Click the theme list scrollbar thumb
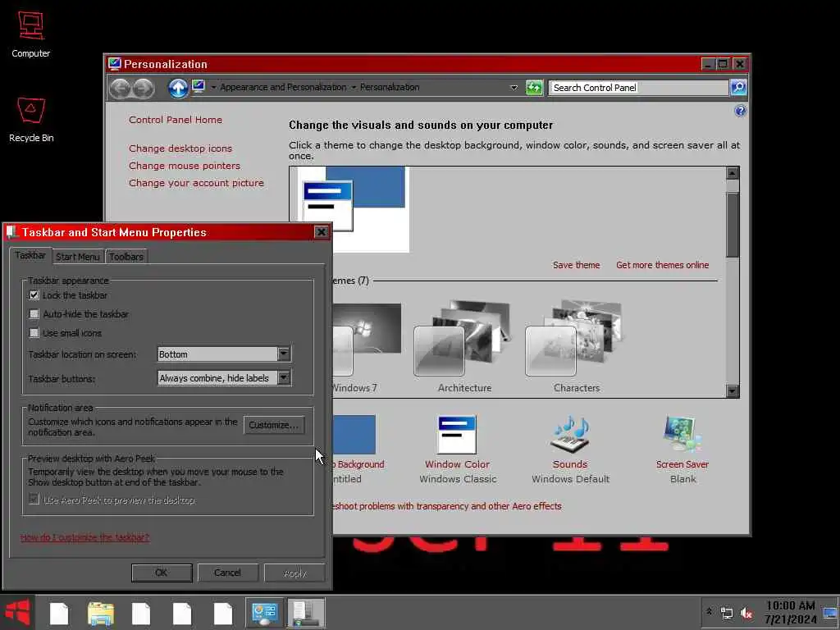Image resolution: width=840 pixels, height=630 pixels. (733, 225)
